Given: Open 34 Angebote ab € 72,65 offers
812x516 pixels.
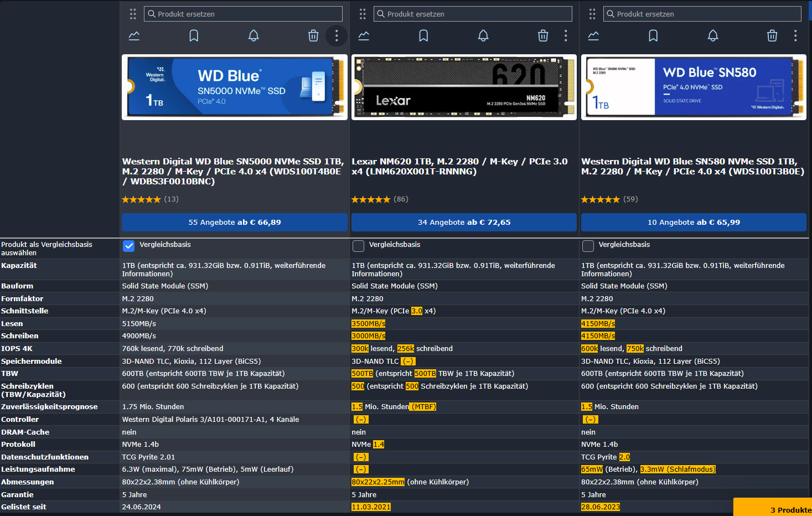Looking at the screenshot, I should [x=464, y=222].
